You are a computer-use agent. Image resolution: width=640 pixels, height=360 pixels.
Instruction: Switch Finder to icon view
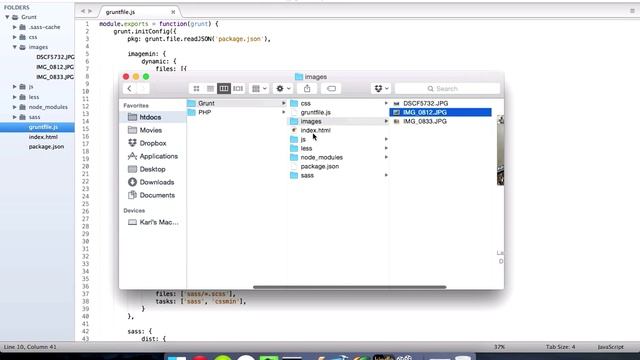196,89
